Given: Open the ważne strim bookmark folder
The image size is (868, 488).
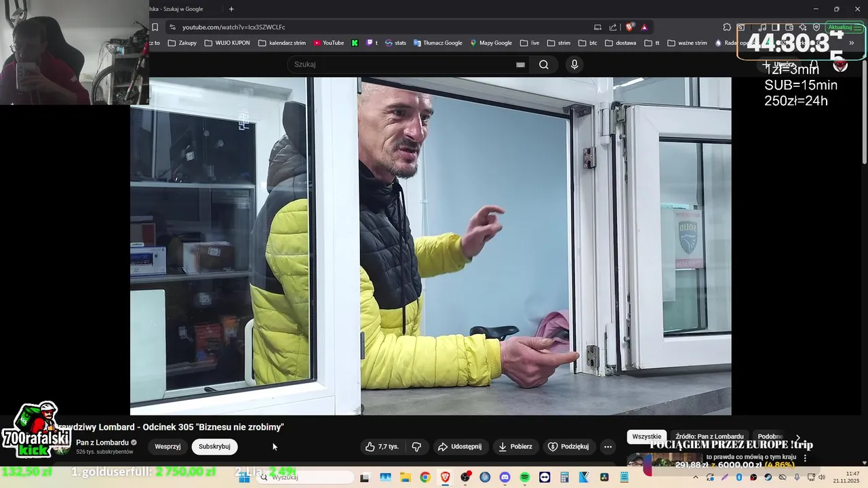Looking at the screenshot, I should 687,43.
